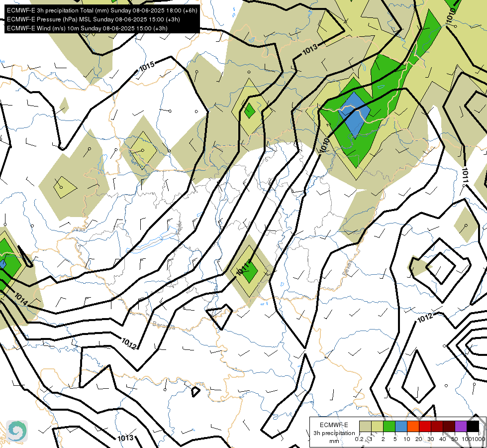487x448 pixels.
Task: Click the 1013 isobar label at bottom
Action: point(125,438)
